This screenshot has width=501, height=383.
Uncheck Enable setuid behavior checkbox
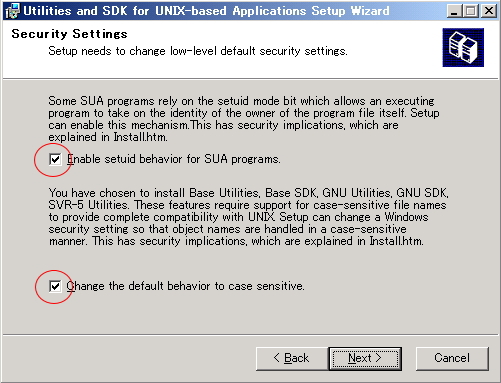point(55,159)
